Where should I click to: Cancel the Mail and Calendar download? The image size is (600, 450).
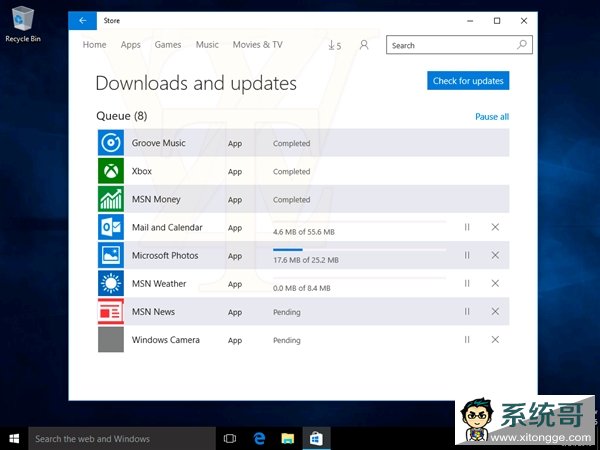(x=495, y=227)
